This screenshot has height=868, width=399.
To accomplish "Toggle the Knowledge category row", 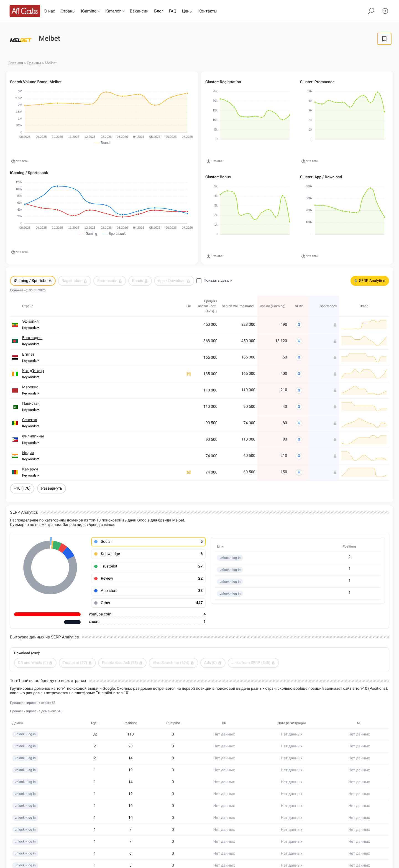I will coord(148,554).
